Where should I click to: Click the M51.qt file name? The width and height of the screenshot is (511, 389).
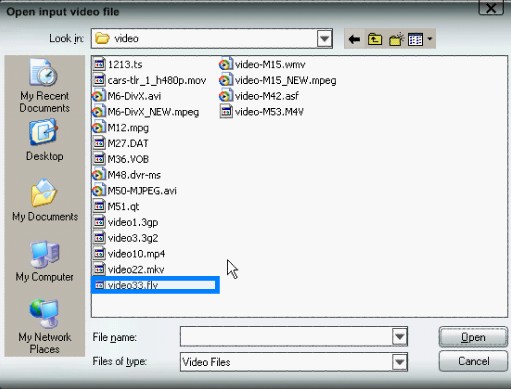[x=123, y=207]
